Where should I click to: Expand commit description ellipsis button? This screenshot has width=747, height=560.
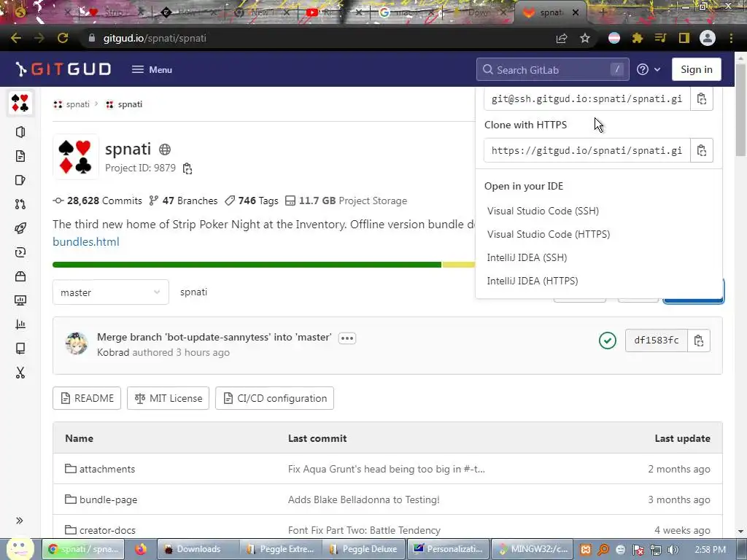347,338
